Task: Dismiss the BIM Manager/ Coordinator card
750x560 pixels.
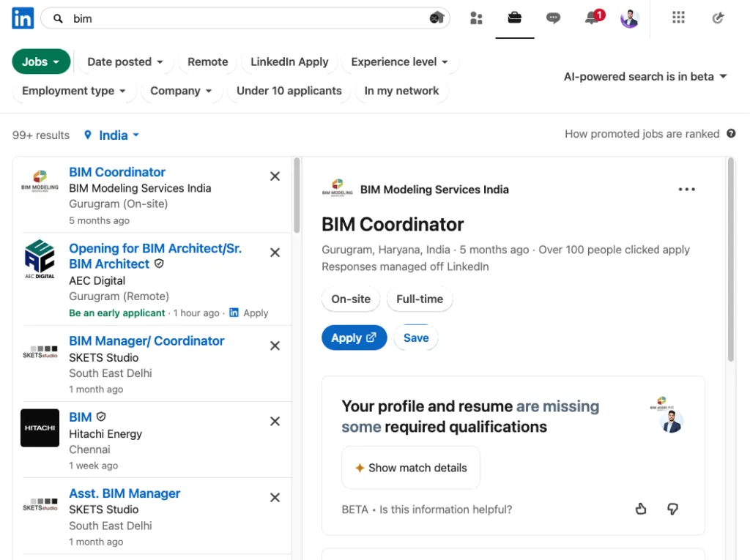Action: (x=275, y=346)
